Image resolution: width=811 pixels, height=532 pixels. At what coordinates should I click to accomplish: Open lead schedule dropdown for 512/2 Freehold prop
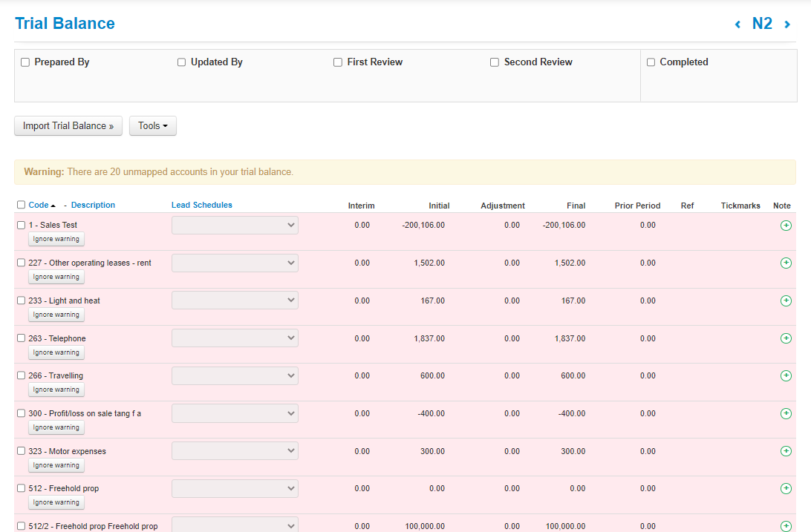(235, 525)
